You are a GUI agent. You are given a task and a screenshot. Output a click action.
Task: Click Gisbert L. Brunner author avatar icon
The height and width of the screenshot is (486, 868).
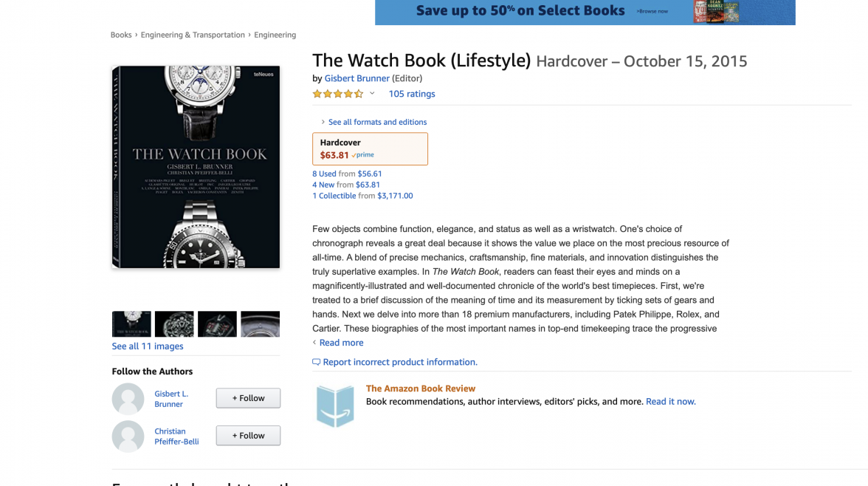pos(128,399)
